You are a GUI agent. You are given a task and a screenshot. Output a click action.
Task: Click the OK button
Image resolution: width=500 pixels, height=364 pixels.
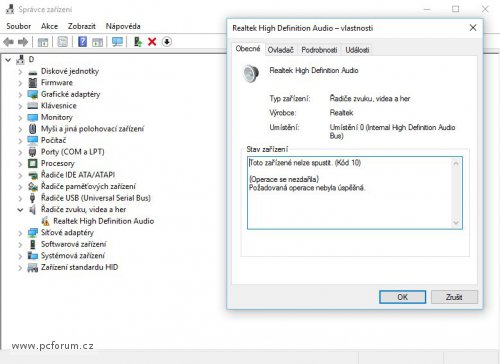(x=402, y=297)
